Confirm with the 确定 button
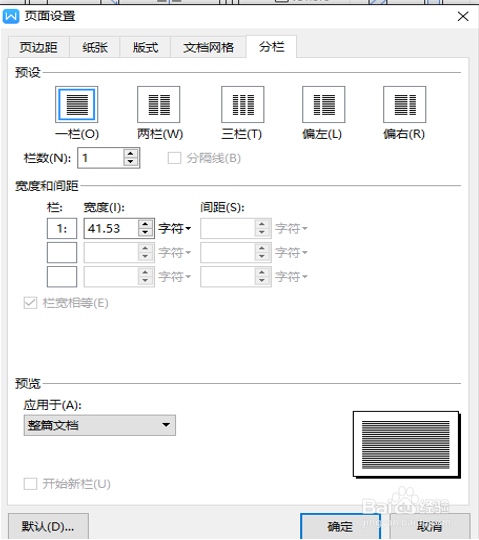This screenshot has height=540, width=479. [340, 526]
